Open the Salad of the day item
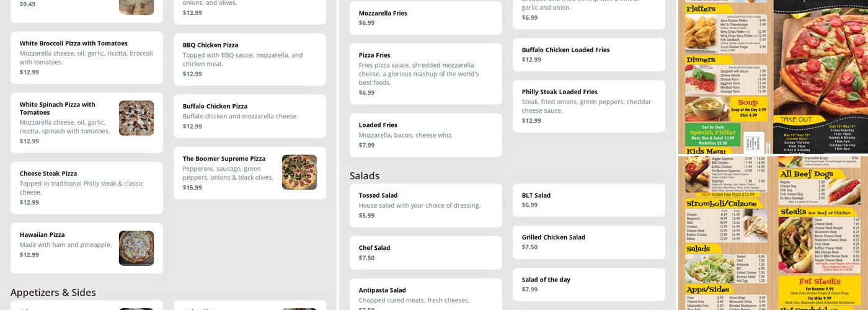Screen dimensions: 868x310 tap(588, 284)
